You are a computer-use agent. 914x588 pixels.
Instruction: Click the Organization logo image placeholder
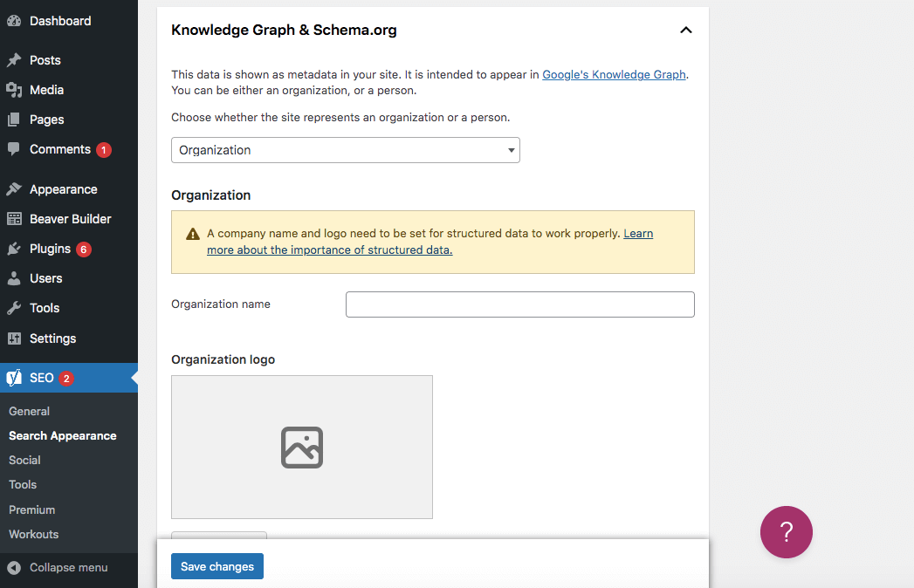click(x=301, y=447)
